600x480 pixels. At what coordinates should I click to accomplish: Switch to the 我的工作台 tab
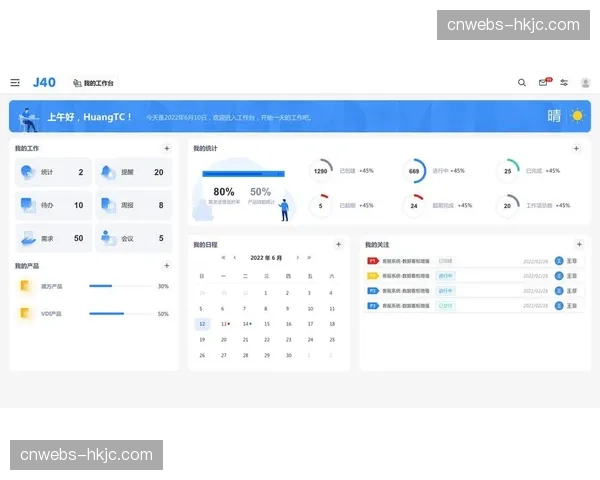94,83
